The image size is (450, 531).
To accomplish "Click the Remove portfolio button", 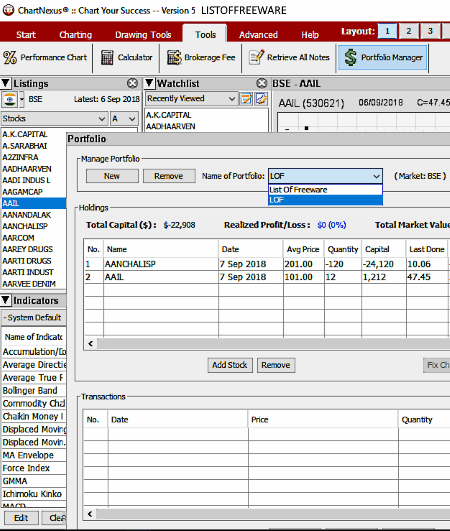I will [x=169, y=176].
